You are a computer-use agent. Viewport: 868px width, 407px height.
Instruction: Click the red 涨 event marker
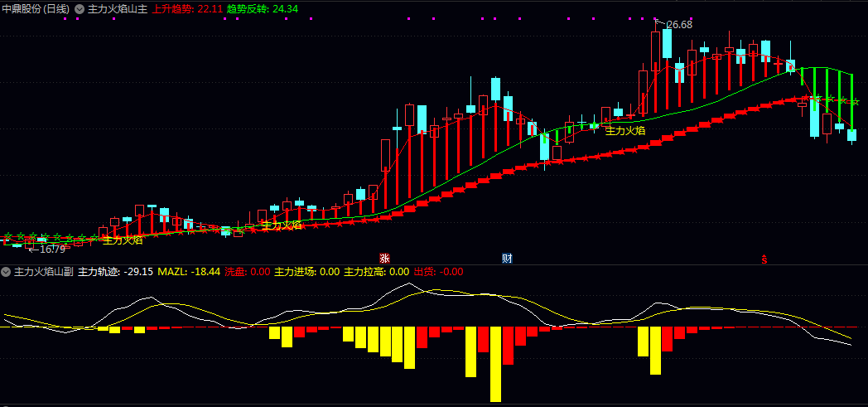click(384, 258)
